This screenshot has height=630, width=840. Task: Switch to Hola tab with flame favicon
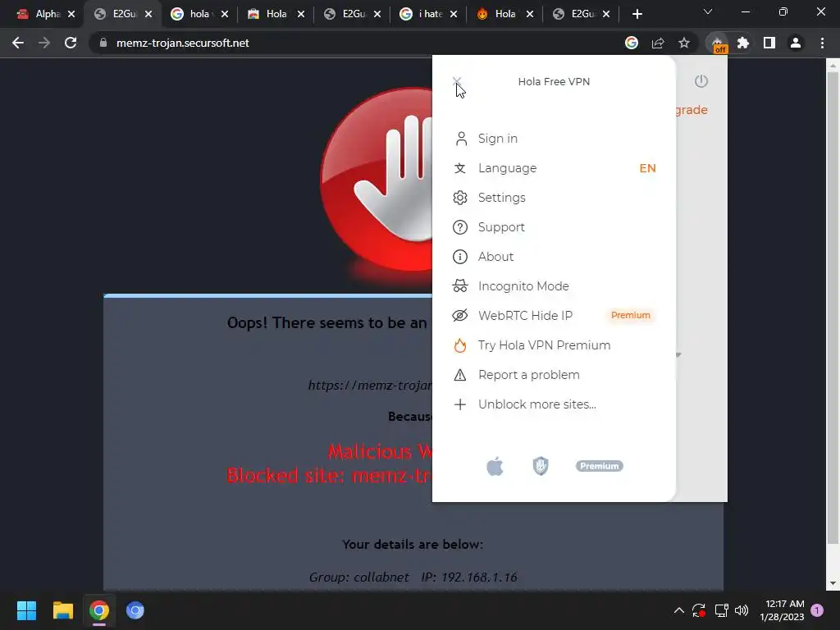[505, 15]
